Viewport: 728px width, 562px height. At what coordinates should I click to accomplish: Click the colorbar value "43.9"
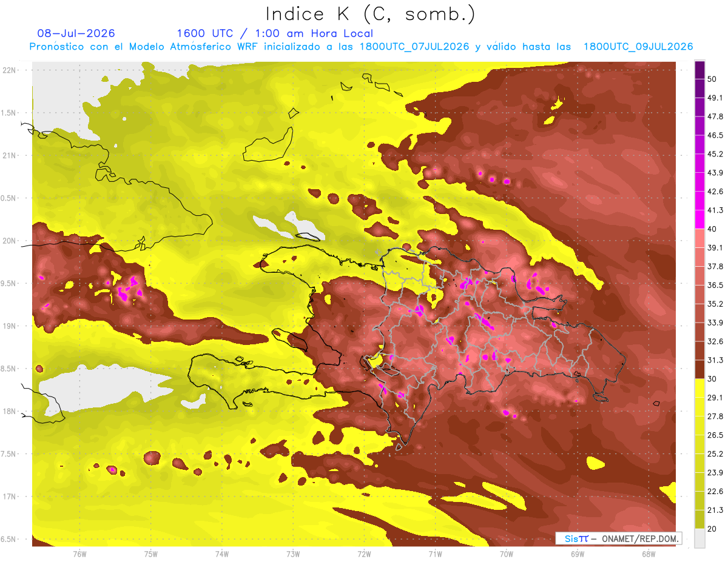715,173
